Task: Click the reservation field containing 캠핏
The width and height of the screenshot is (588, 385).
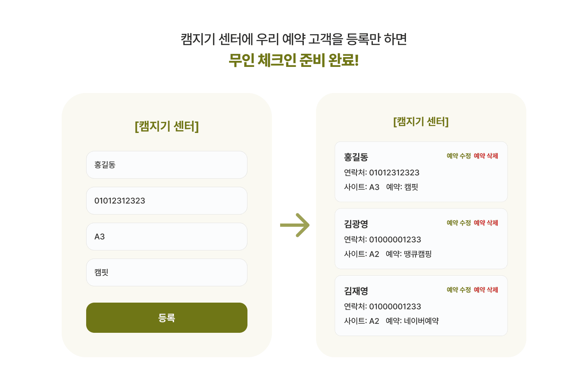Action: (x=167, y=272)
